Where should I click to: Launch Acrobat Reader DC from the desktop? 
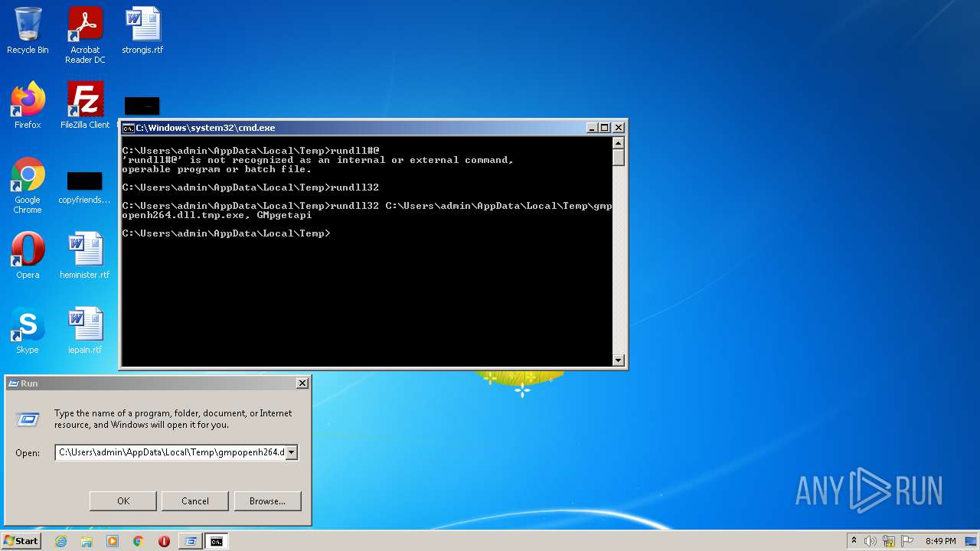[85, 35]
